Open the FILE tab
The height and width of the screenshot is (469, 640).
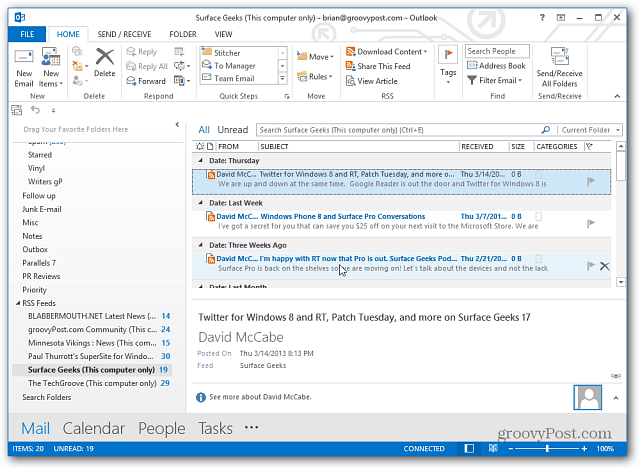(27, 34)
